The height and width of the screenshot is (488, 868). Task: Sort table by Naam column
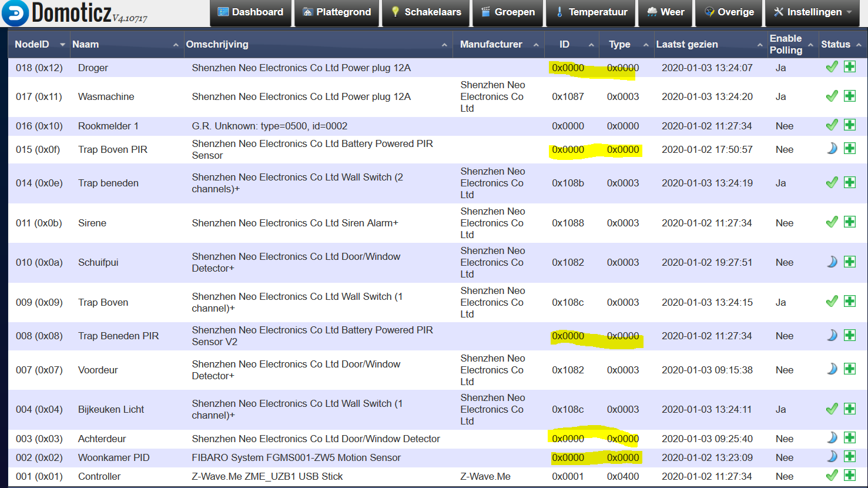click(127, 44)
